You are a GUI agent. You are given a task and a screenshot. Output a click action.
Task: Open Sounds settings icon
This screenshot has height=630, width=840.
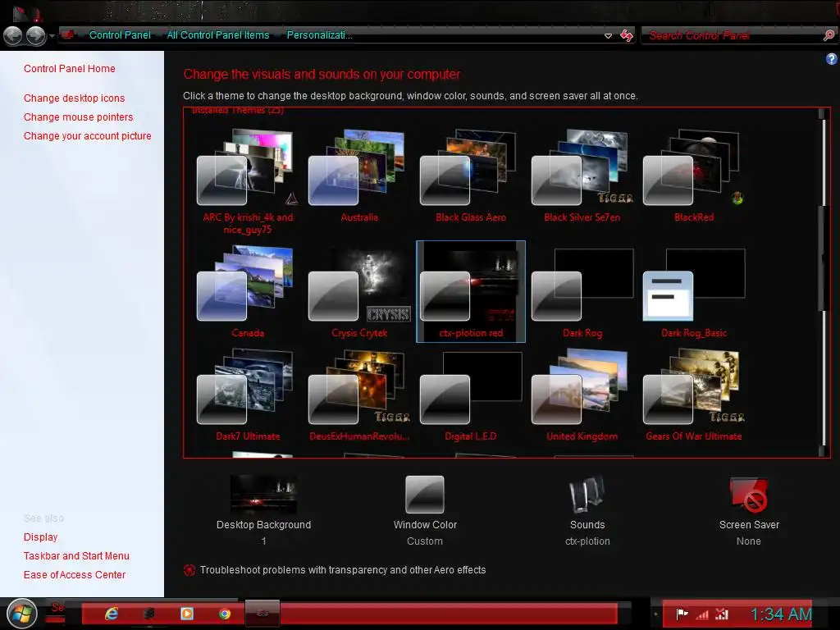click(587, 494)
